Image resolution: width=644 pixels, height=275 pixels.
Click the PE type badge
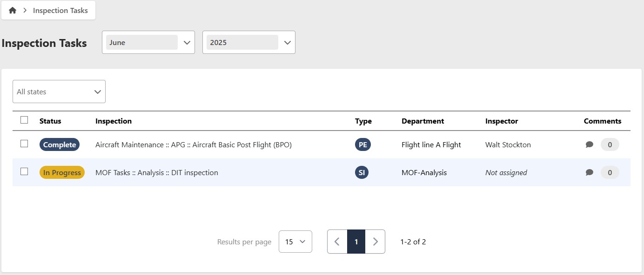click(x=362, y=144)
